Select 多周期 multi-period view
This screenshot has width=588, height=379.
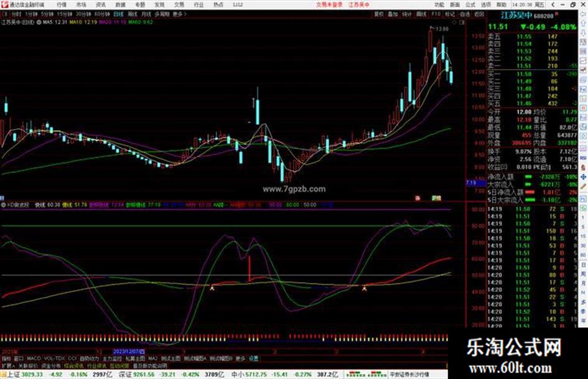(x=162, y=14)
